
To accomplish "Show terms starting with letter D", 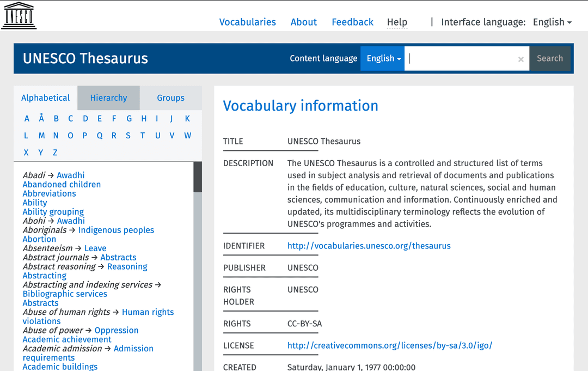I will click(85, 119).
